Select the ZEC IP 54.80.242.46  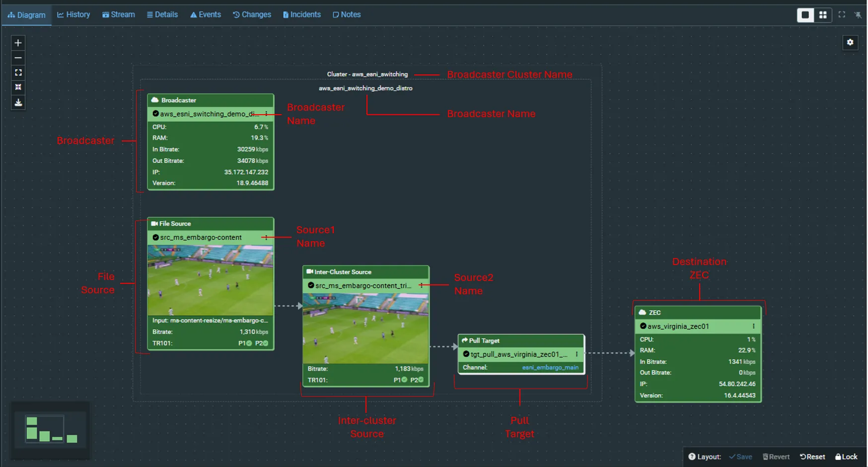tap(737, 384)
